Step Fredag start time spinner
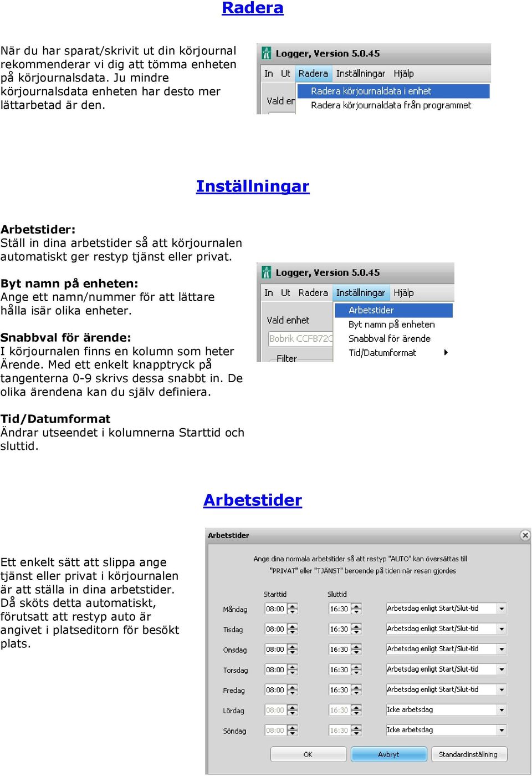Viewport: 532px width, 776px height. coord(293,690)
